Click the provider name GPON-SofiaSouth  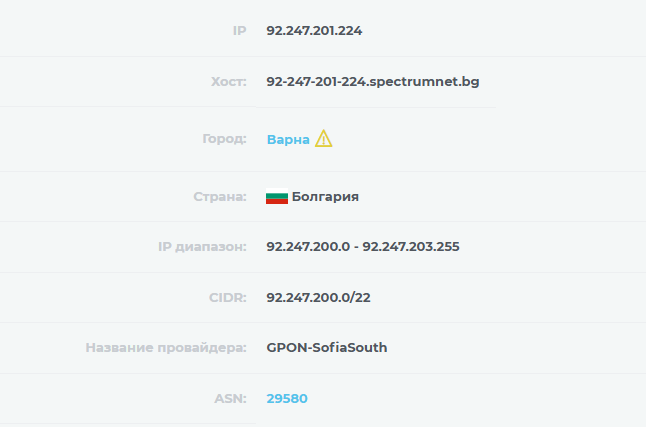click(327, 347)
